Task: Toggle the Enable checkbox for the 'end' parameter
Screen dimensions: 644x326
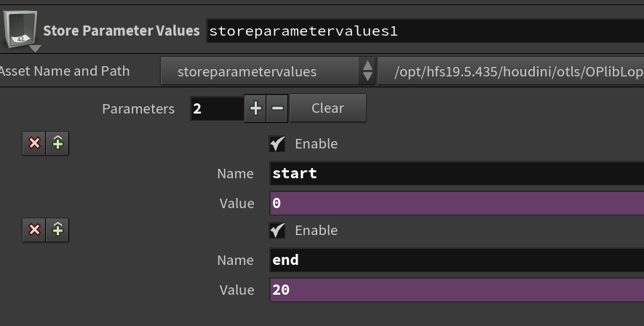Action: (277, 231)
